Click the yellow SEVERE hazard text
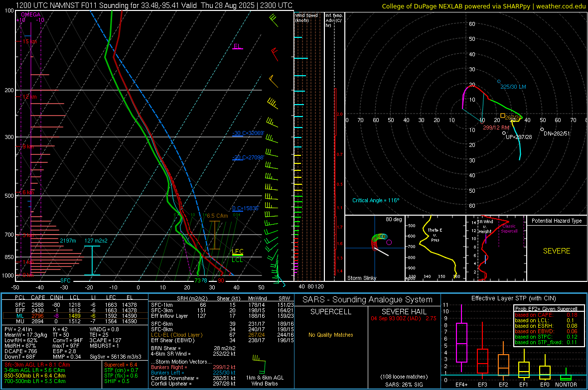 tap(557, 251)
